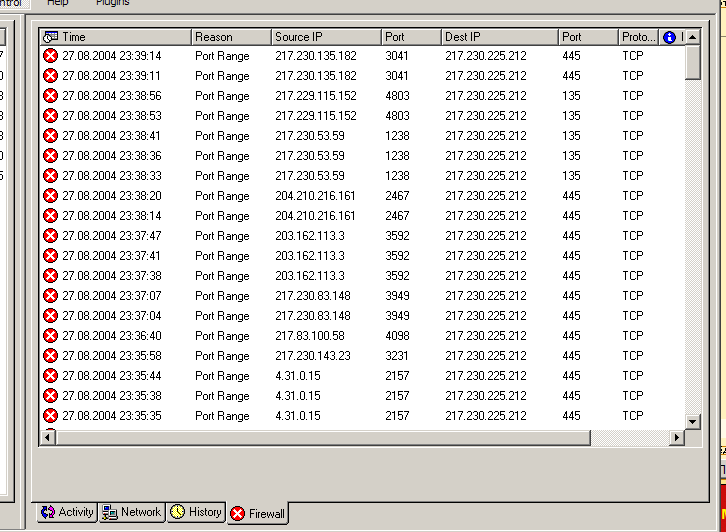The height and width of the screenshot is (532, 726).
Task: Sort by Dest IP column header
Action: point(500,37)
